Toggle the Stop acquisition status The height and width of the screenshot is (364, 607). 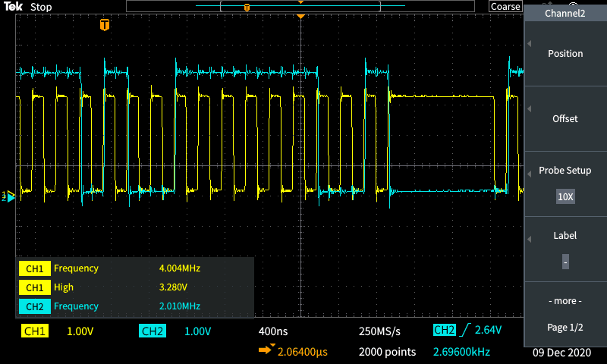coord(41,7)
